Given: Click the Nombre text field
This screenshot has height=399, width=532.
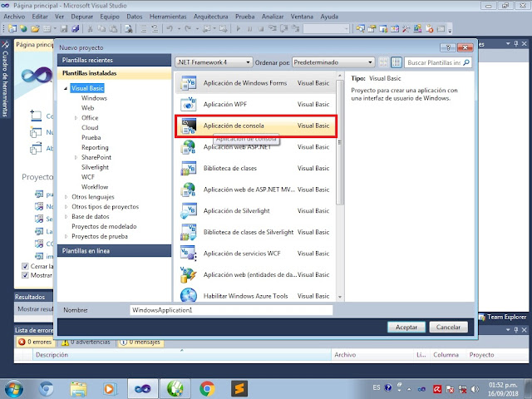Looking at the screenshot, I should (x=231, y=310).
